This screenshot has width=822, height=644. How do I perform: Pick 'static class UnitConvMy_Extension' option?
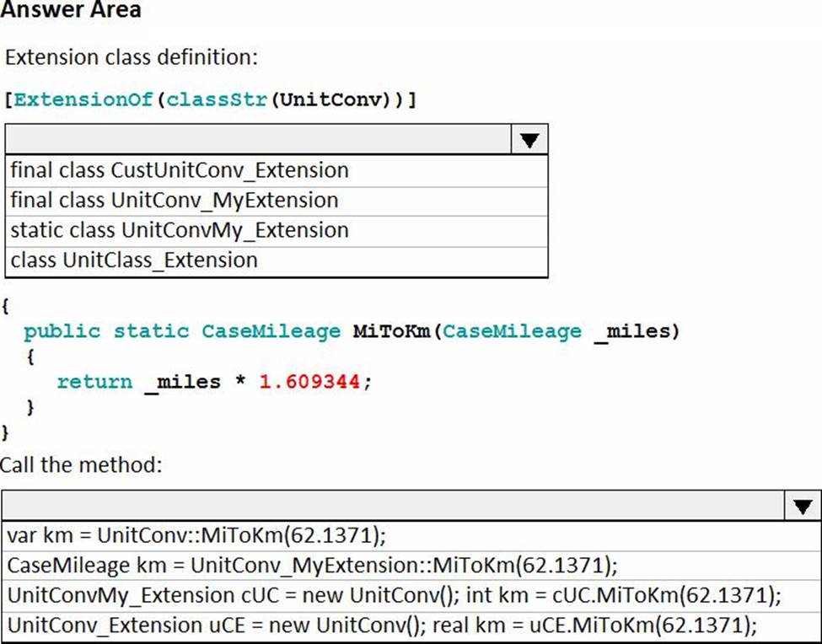pyautogui.click(x=180, y=230)
